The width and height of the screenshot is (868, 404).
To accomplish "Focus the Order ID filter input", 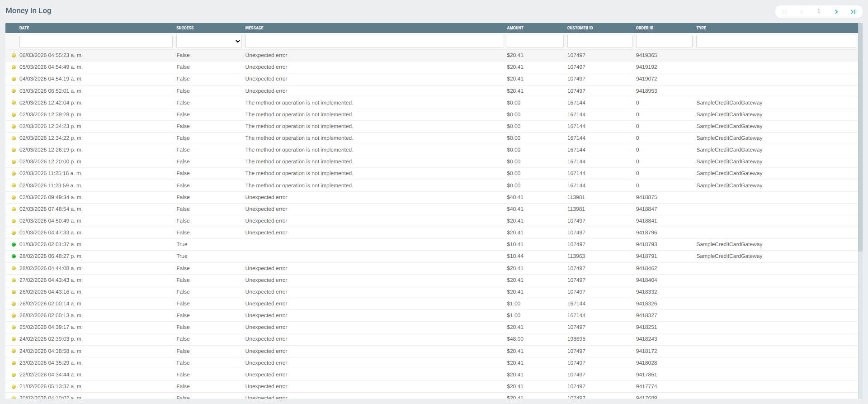I will [x=664, y=41].
